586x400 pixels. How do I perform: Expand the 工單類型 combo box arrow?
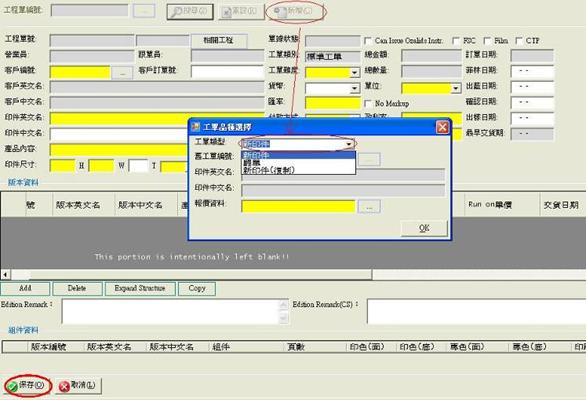click(x=349, y=144)
